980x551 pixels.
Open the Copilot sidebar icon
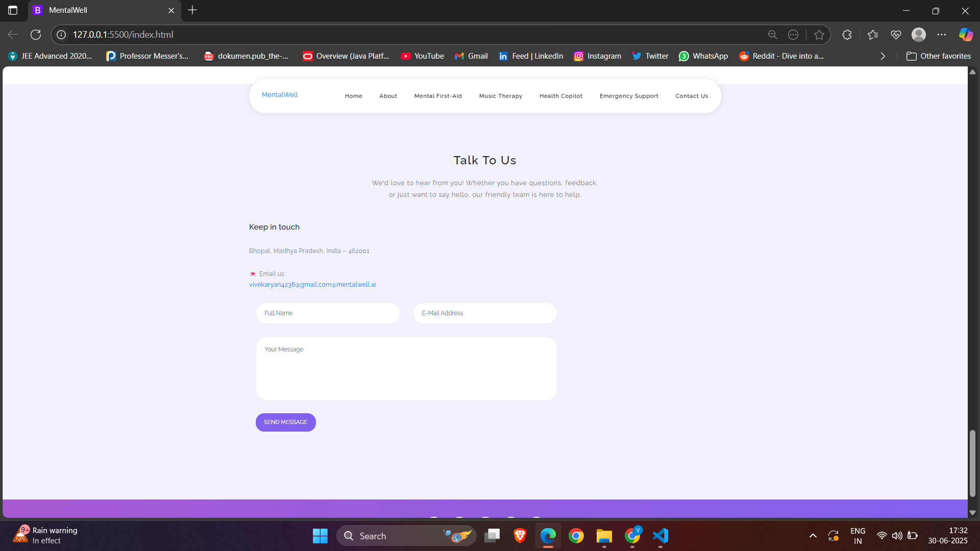tap(965, 35)
